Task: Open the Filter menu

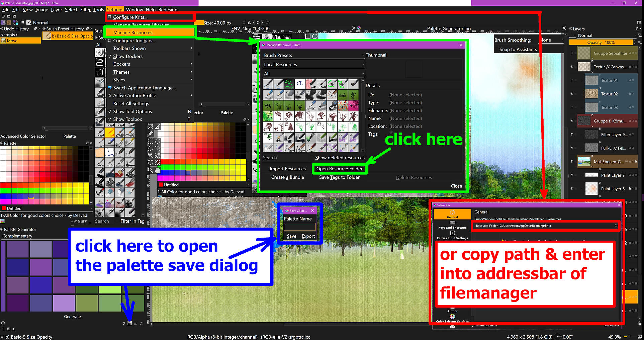Action: 85,10
